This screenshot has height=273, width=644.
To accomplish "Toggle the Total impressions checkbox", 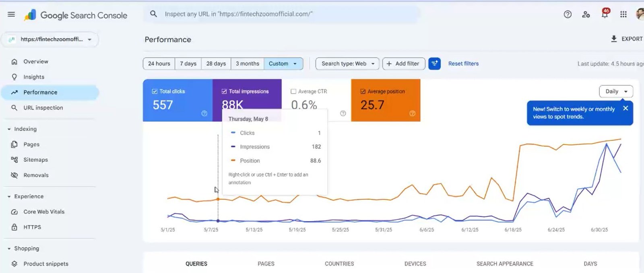I will 224,91.
